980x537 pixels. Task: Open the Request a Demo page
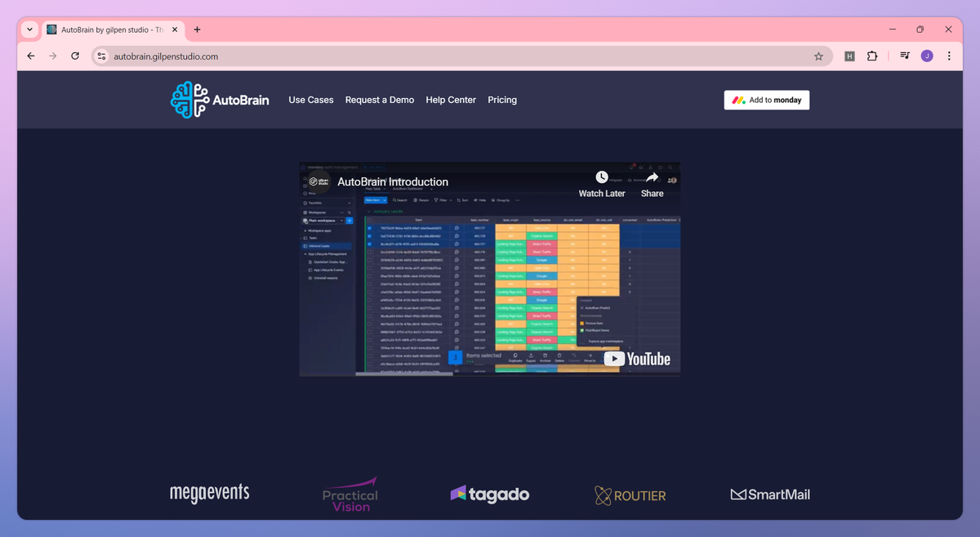[x=380, y=100]
